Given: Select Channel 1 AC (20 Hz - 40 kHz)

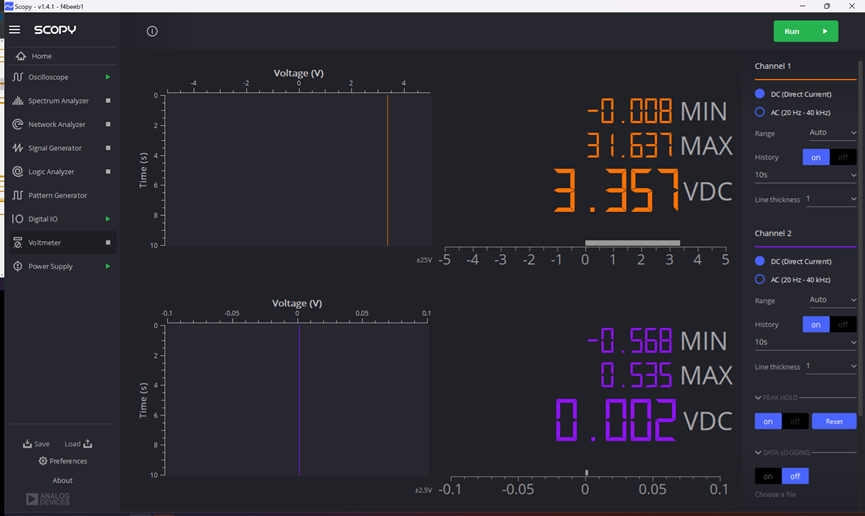Looking at the screenshot, I should point(760,112).
